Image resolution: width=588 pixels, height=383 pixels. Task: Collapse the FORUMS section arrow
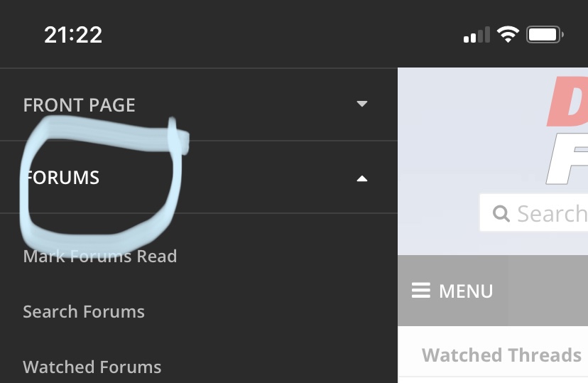click(x=362, y=178)
